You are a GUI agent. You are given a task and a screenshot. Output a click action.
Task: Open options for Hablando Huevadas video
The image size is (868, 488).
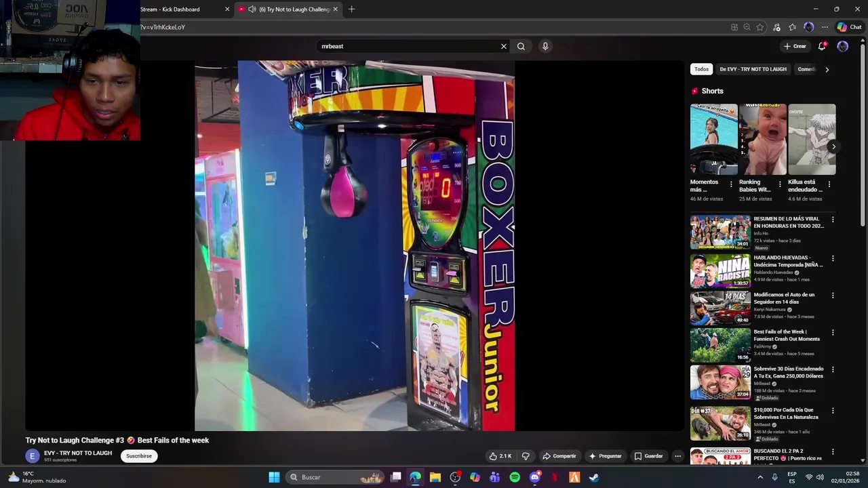(x=833, y=258)
